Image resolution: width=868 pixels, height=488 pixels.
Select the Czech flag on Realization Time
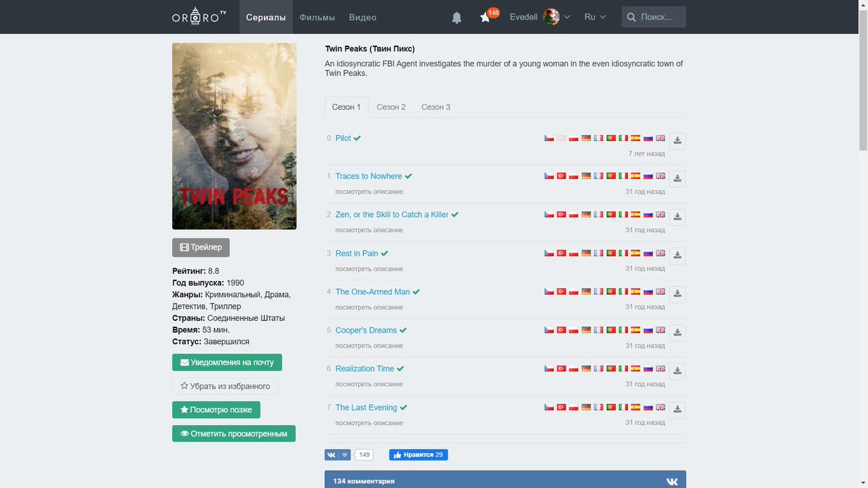click(549, 369)
